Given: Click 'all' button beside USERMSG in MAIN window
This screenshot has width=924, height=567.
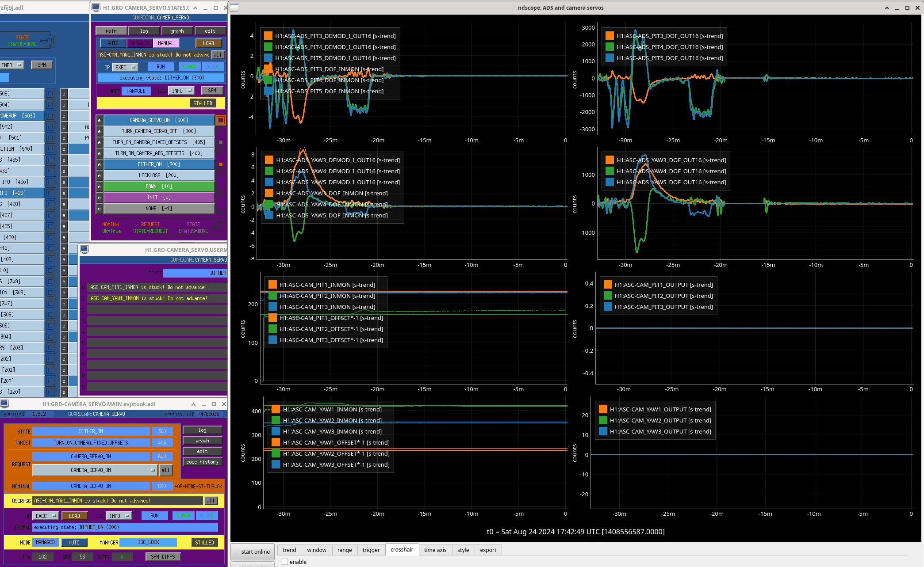Looking at the screenshot, I should click(x=211, y=501).
